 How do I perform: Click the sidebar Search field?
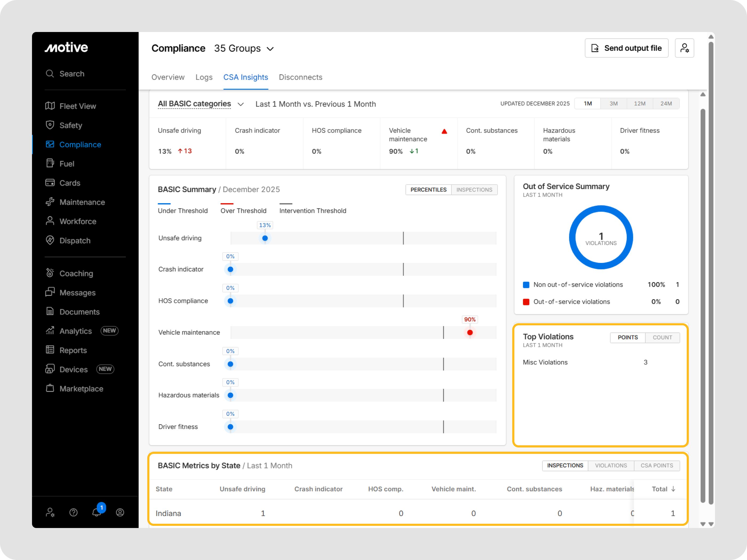pyautogui.click(x=72, y=74)
